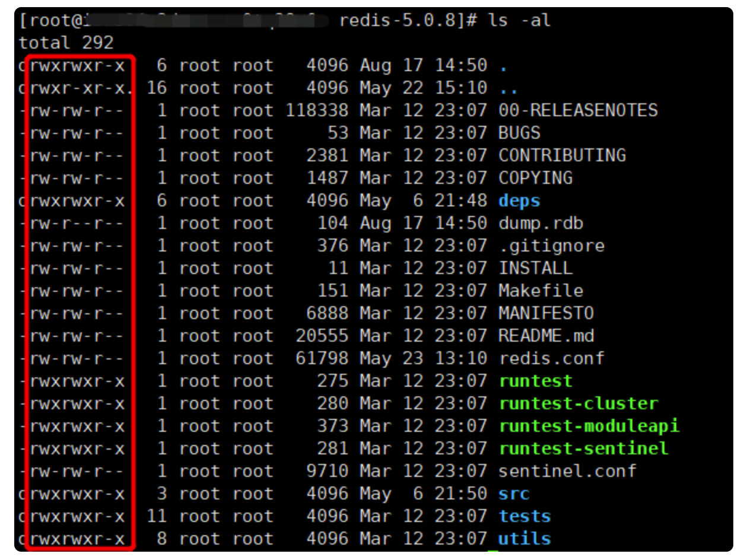Click the runtest-moduleapi script name
Image resolution: width=744 pixels, height=560 pixels.
pyautogui.click(x=589, y=426)
